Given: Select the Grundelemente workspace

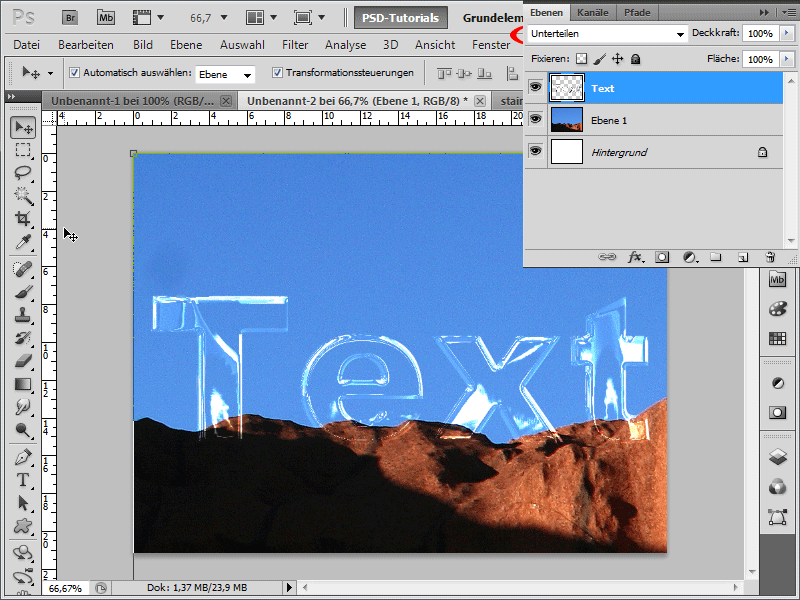Looking at the screenshot, I should click(x=492, y=18).
